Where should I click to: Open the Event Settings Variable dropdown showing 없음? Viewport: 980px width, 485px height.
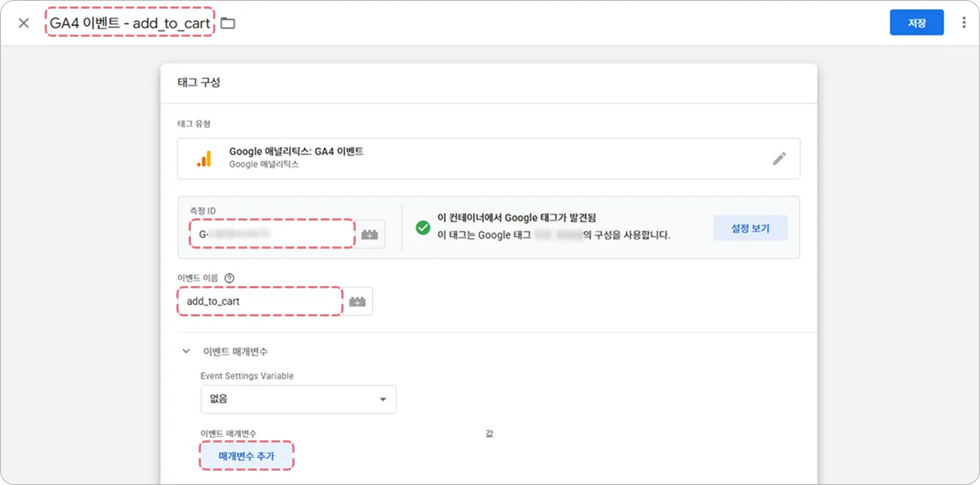[298, 399]
